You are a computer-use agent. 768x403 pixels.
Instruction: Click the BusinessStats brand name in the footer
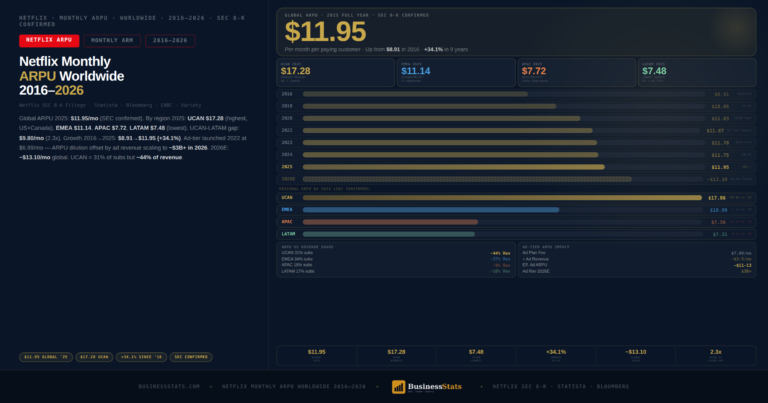point(434,386)
